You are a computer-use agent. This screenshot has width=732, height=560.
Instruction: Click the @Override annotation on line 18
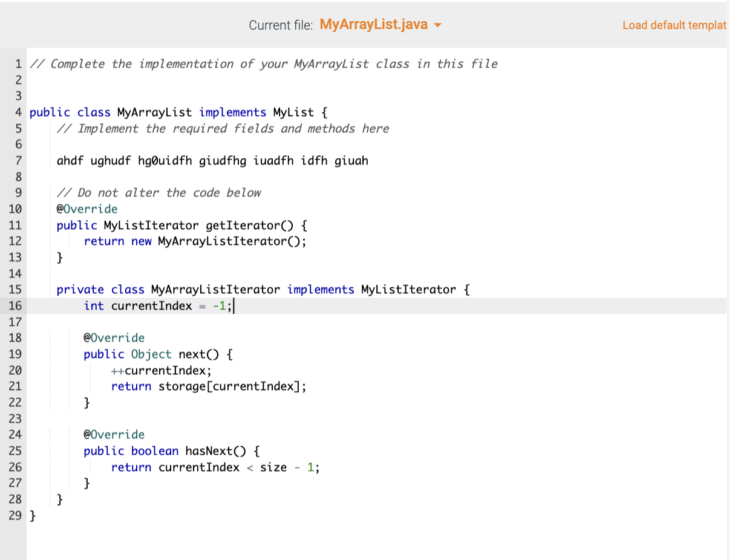click(x=114, y=338)
